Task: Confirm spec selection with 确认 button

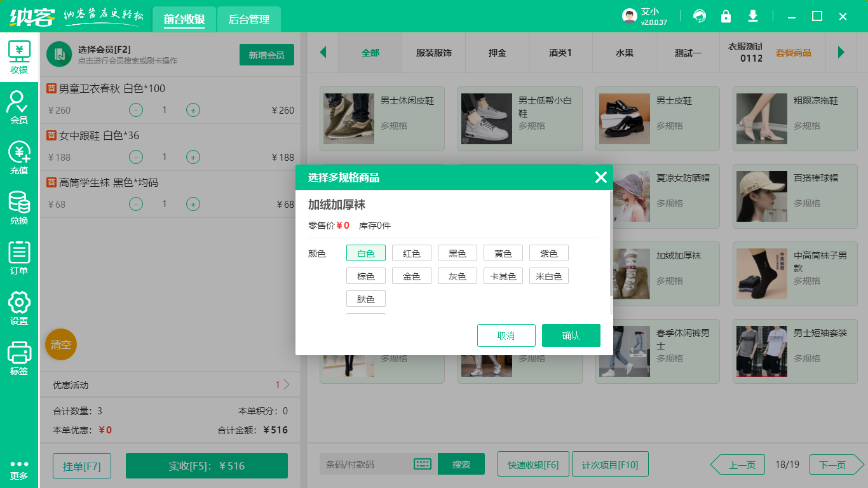Action: coord(571,335)
